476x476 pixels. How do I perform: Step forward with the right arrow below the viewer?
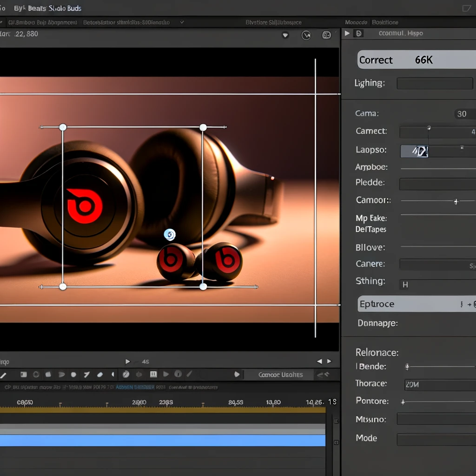(329, 361)
